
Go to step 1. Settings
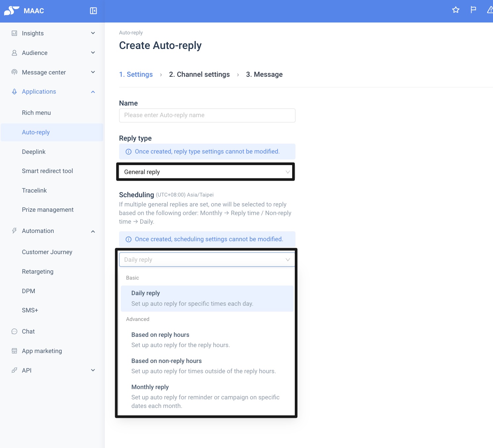136,74
